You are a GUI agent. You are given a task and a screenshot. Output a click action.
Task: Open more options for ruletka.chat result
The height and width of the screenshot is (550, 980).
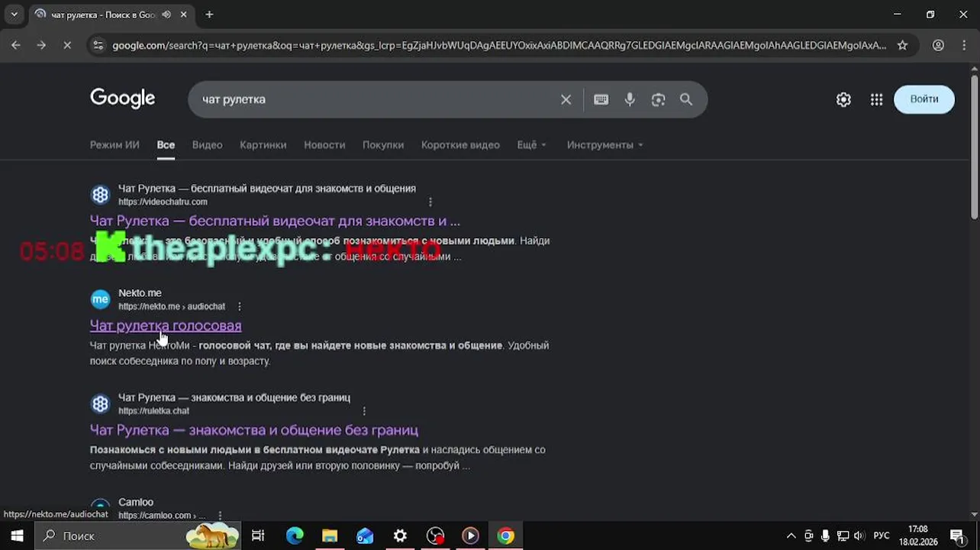click(x=364, y=411)
